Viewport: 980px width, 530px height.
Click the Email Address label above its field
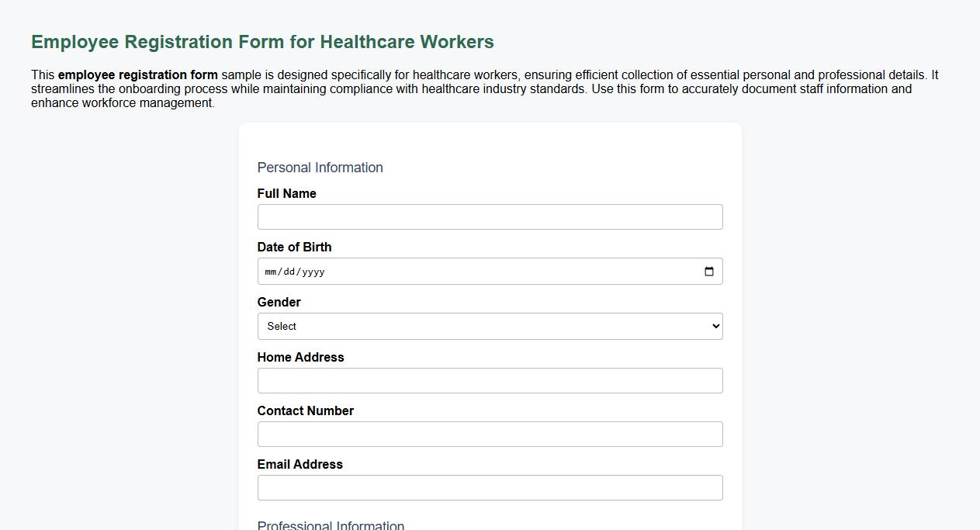coord(300,464)
